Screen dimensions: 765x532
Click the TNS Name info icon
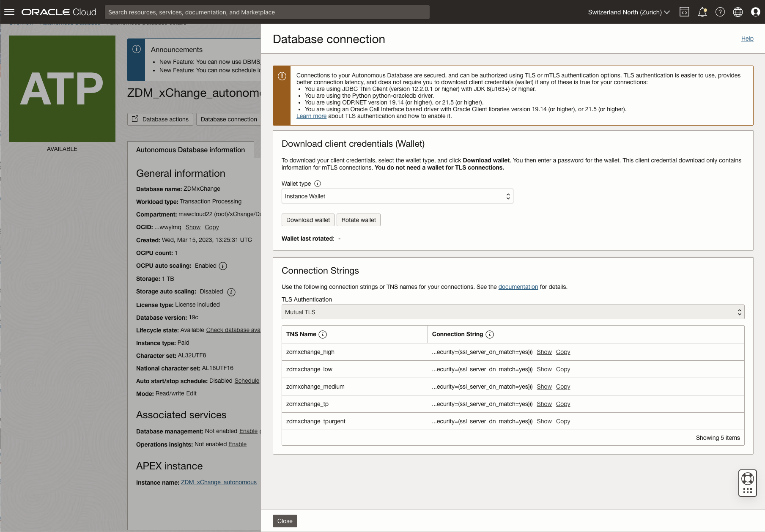point(323,335)
